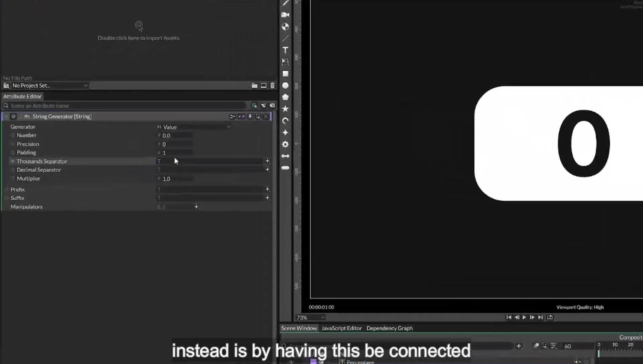The width and height of the screenshot is (643, 364).
Task: Select the Rectangle shape tool
Action: point(285,74)
